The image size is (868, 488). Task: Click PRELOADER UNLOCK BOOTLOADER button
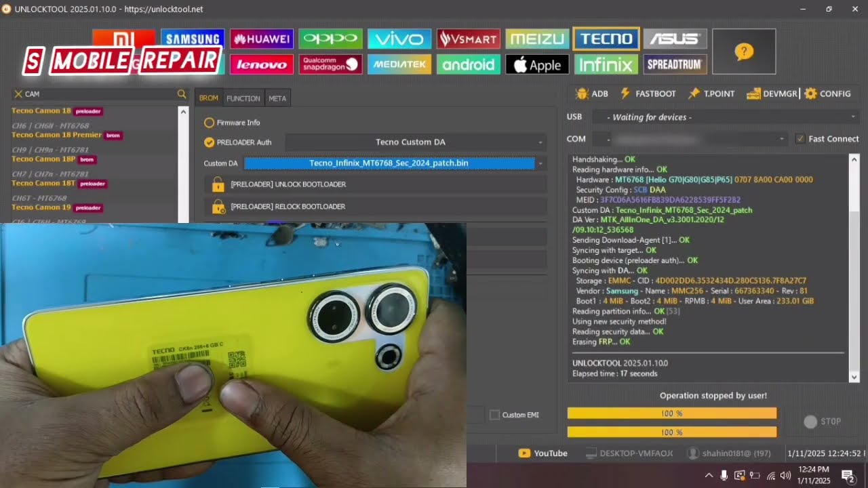(375, 184)
